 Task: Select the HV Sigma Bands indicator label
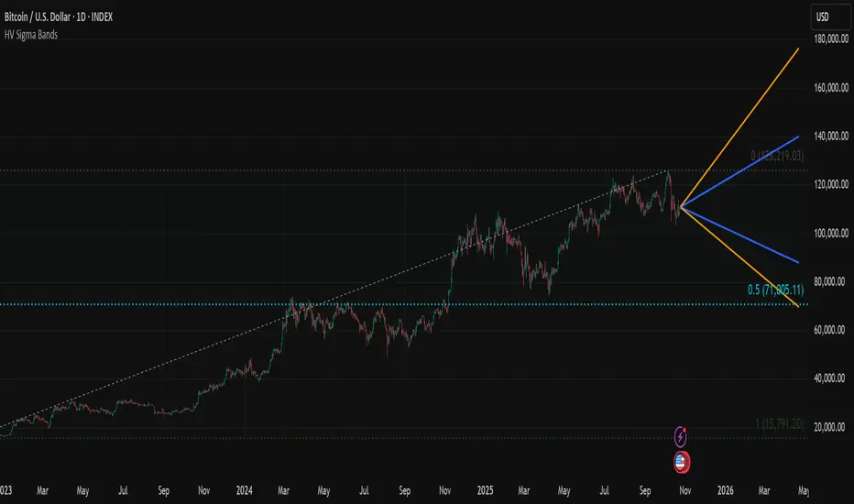tap(31, 35)
